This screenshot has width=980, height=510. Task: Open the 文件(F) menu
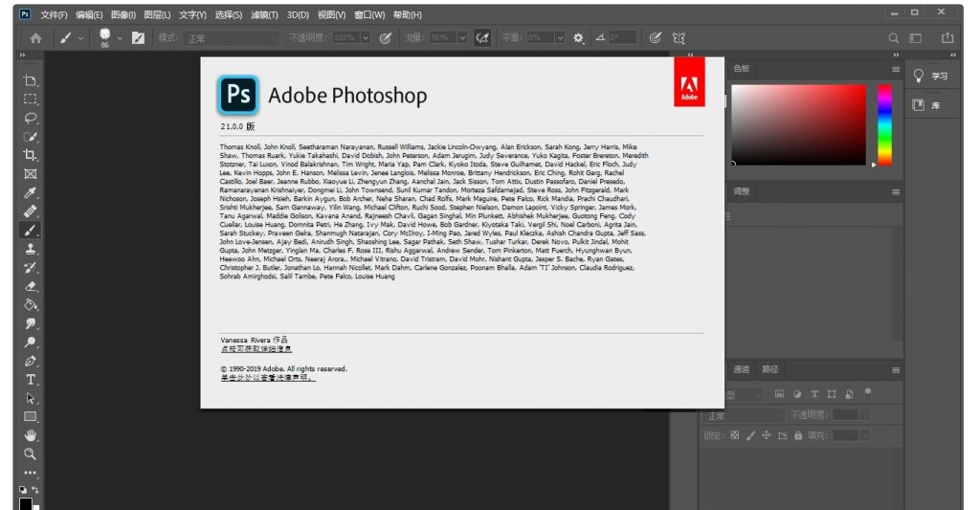pos(54,15)
